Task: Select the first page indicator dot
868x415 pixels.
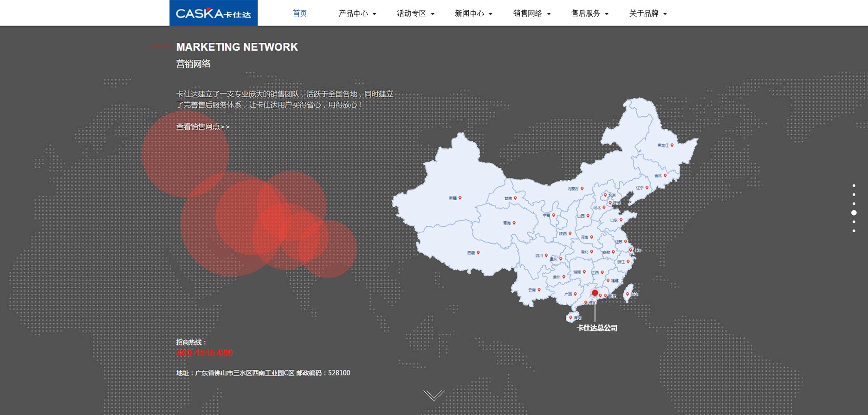Action: click(x=854, y=185)
